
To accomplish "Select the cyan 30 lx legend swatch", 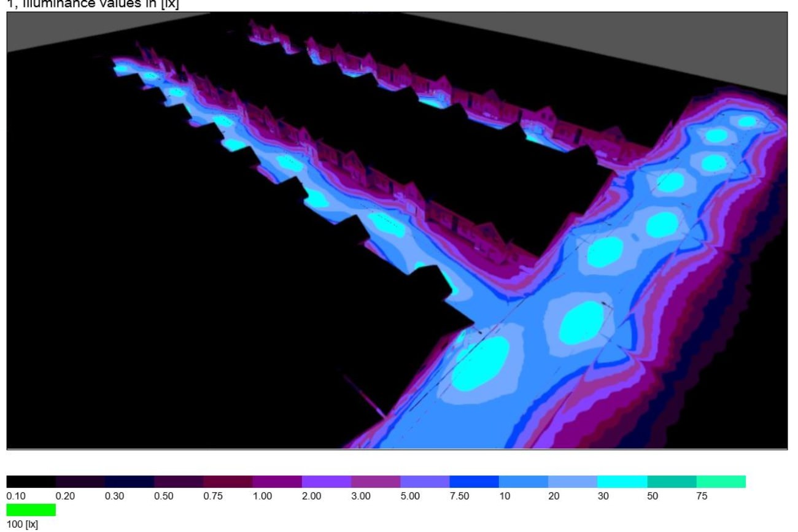I will click(622, 482).
